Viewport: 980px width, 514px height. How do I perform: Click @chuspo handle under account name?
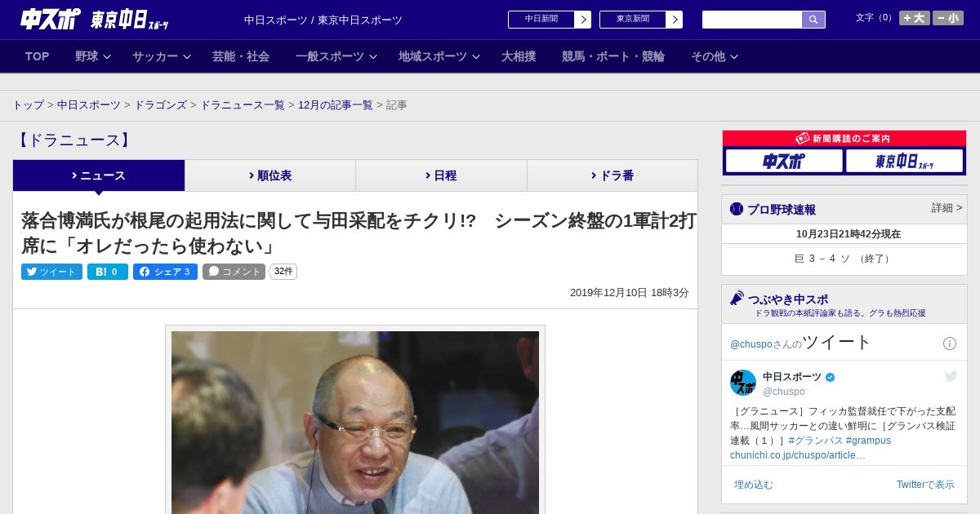coord(783,392)
